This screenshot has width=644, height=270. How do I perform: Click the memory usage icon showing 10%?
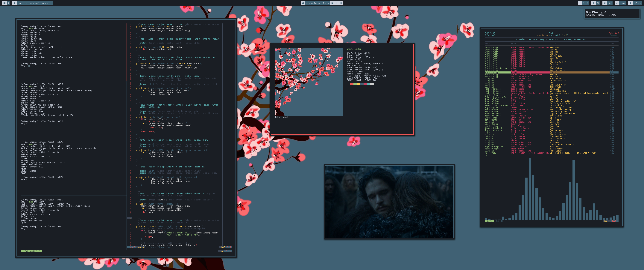[604, 3]
